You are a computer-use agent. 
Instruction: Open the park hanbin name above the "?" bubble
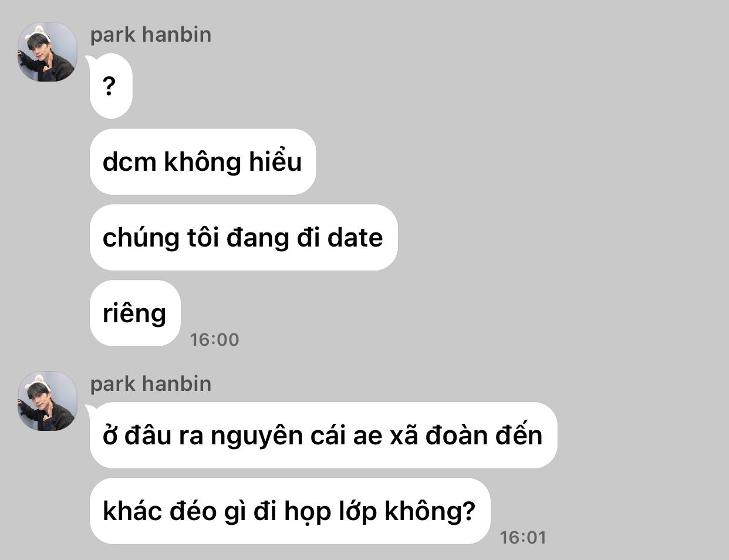point(151,34)
